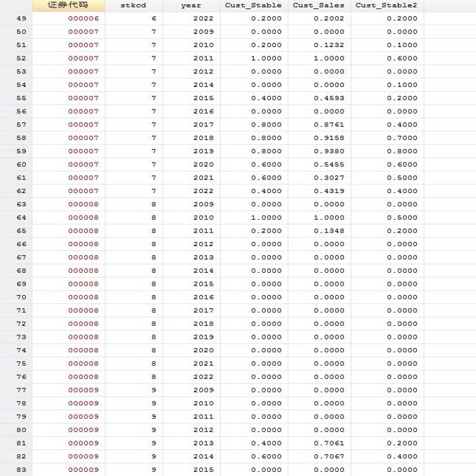Select the stkcd column header
This screenshot has width=476, height=476.
pyautogui.click(x=133, y=5)
